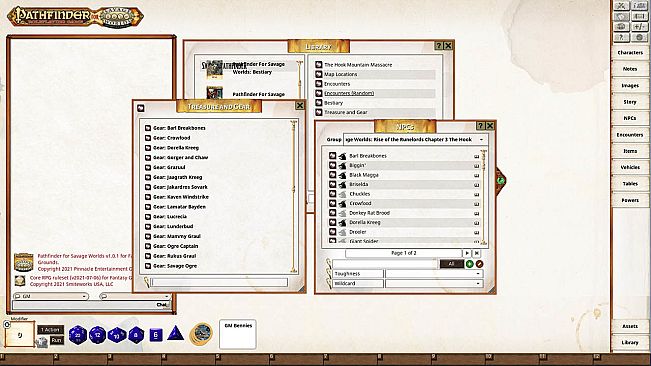Image resolution: width=651 pixels, height=366 pixels.
Task: Open The Hook Mountain Massacre entry
Action: click(358, 65)
